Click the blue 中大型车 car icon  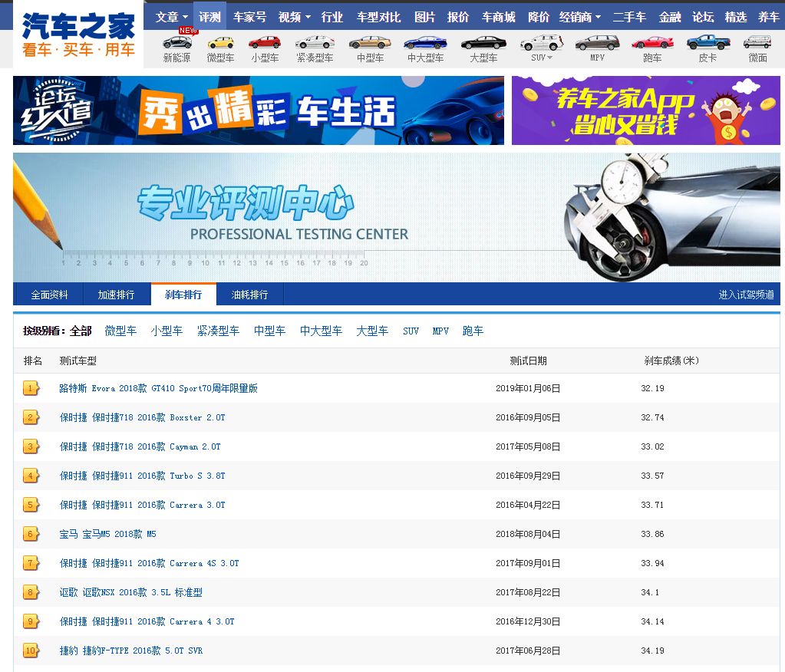coord(426,43)
